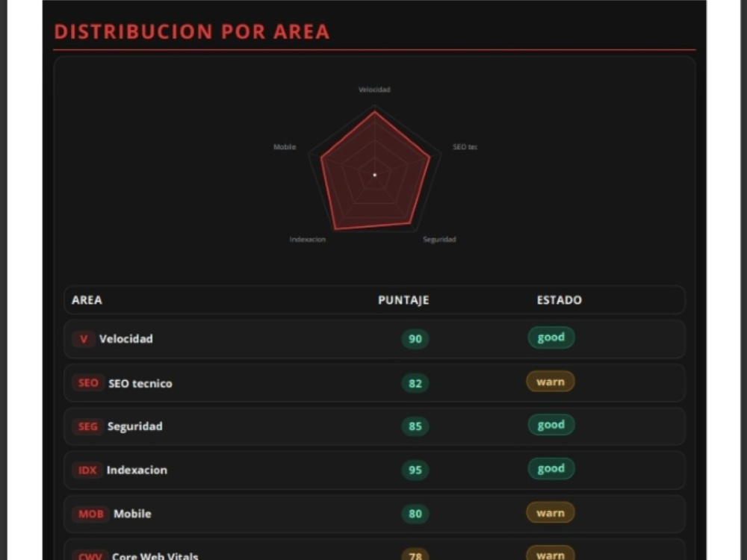Click the good status of Seguridad
The width and height of the screenshot is (747, 560).
point(551,425)
